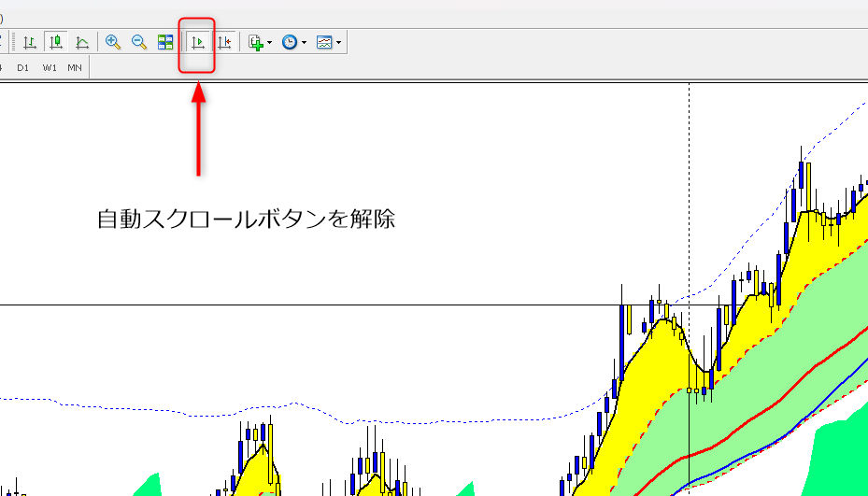Tile chart windows with grid icon

coord(165,42)
